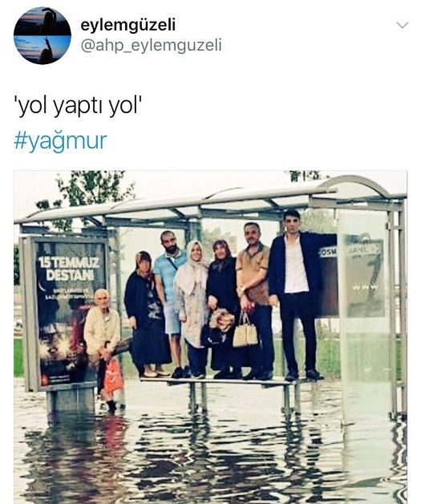Viewport: 421px width, 504px height.
Task: Click the man in the blue polo shirt
Action: pos(168,299)
